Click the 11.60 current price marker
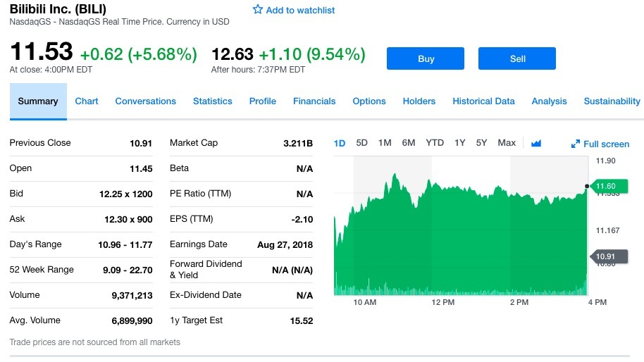The image size is (644, 362). tap(606, 186)
